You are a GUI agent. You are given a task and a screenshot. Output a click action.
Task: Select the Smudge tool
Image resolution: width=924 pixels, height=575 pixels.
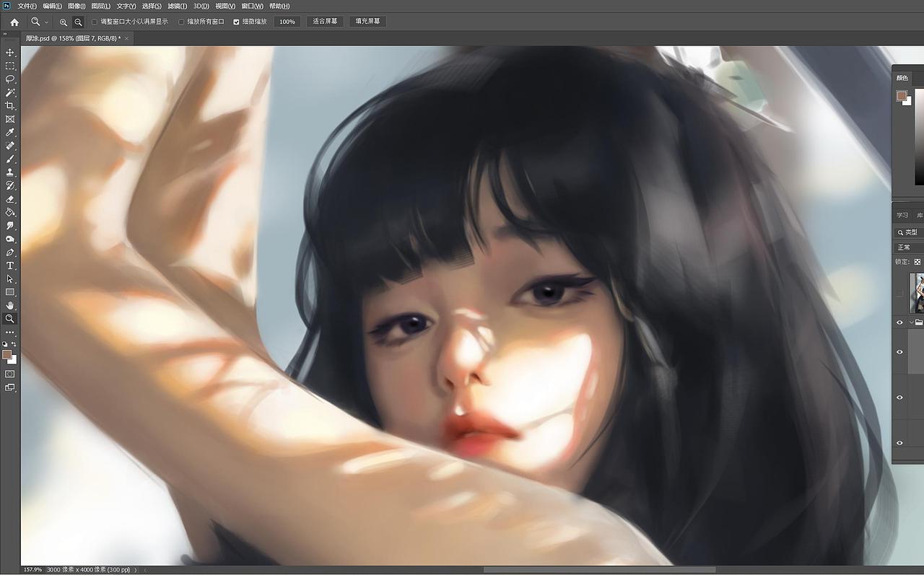point(10,226)
